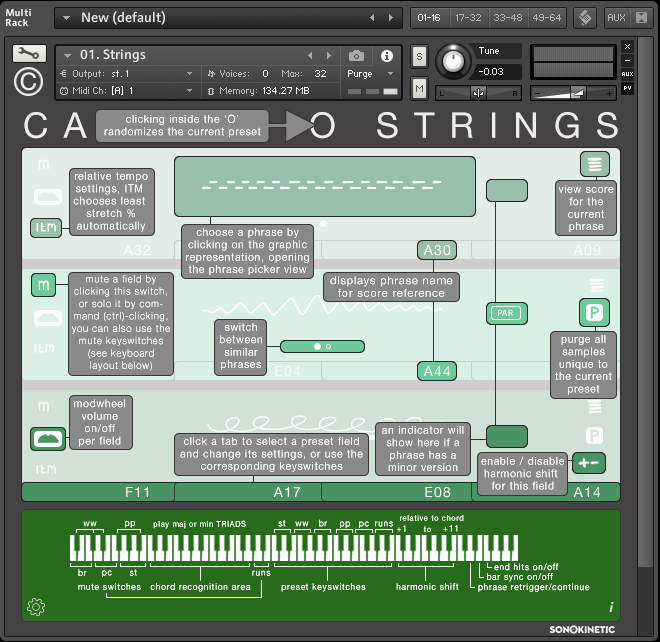View score for top phrase field
Image resolution: width=660 pixels, height=642 pixels.
pyautogui.click(x=594, y=164)
